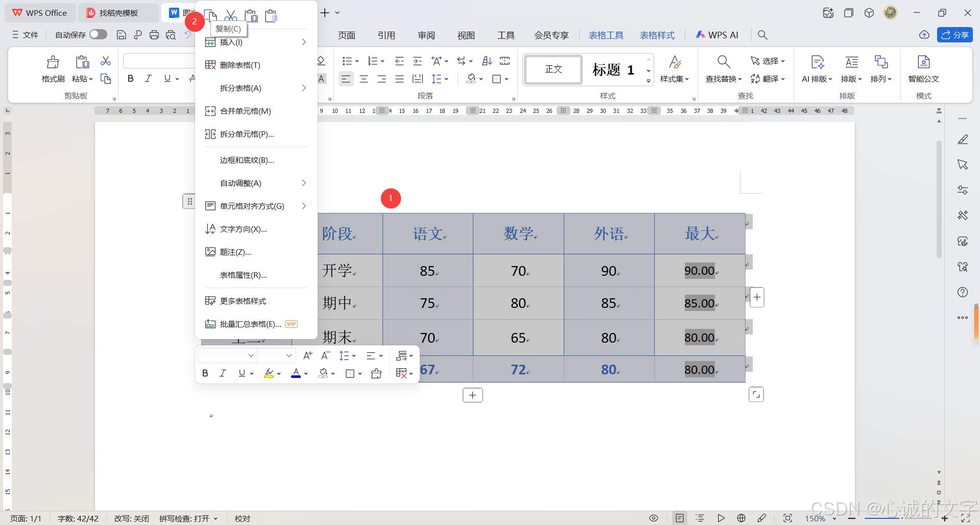Image resolution: width=980 pixels, height=525 pixels.
Task: Click the eye protection icon in the status bar
Action: click(653, 518)
